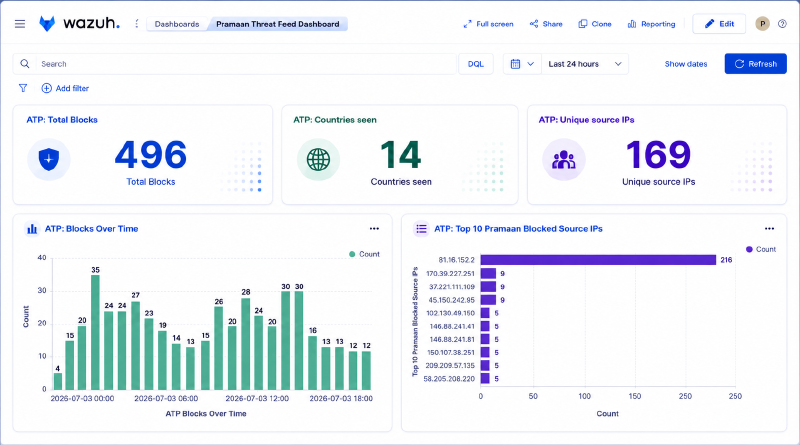Click the search magnifier icon
This screenshot has width=800, height=445.
click(x=24, y=64)
